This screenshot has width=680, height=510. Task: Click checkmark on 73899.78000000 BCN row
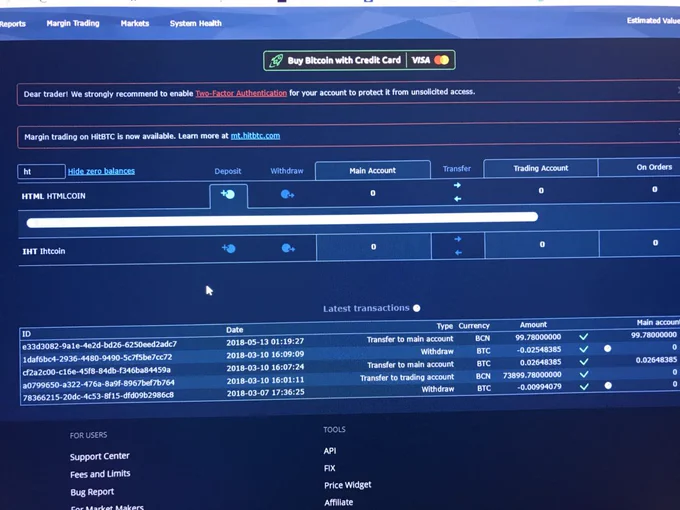(584, 374)
